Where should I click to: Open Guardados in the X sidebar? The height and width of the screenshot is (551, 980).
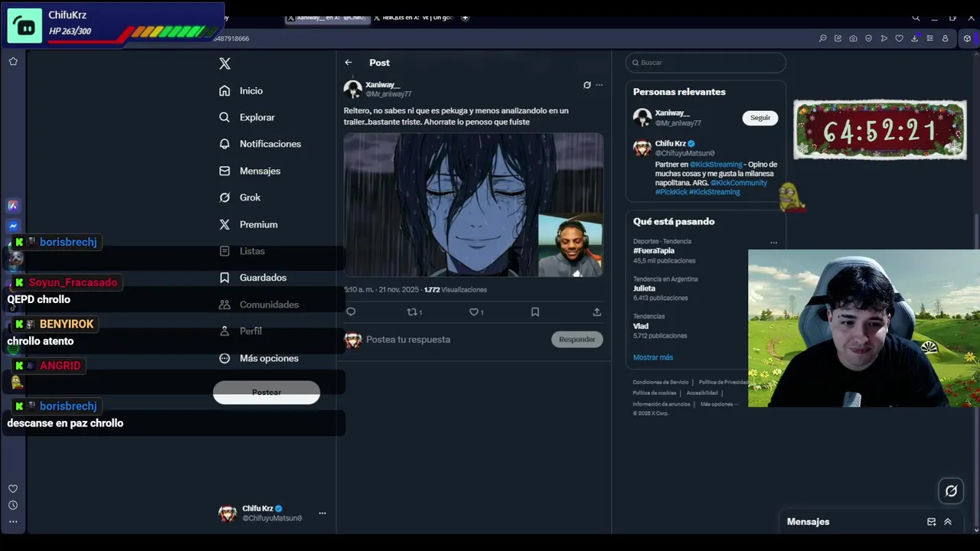253,278
